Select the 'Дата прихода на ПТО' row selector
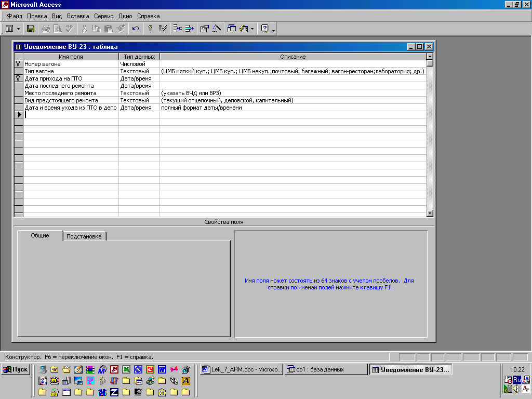The height and width of the screenshot is (399, 532). [x=18, y=78]
